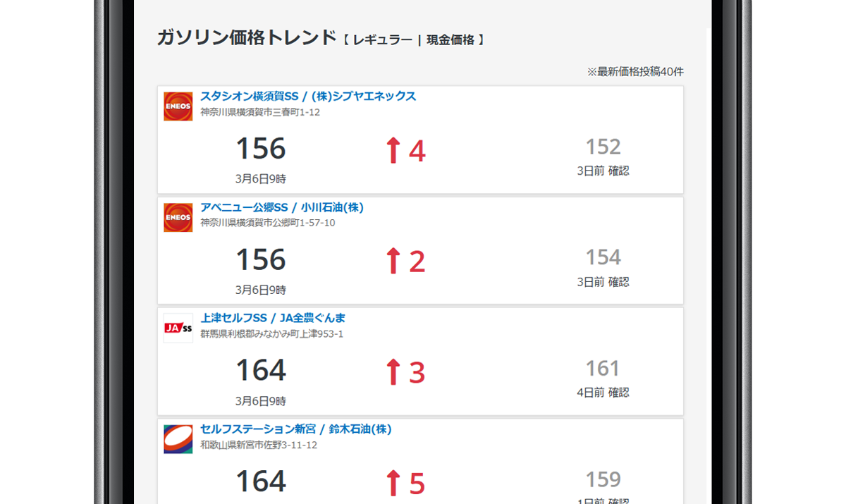Viewport: 846px width, 504px height.
Task: Click address 神奈川県横須賀市三春町1-12
Action: pyautogui.click(x=260, y=112)
